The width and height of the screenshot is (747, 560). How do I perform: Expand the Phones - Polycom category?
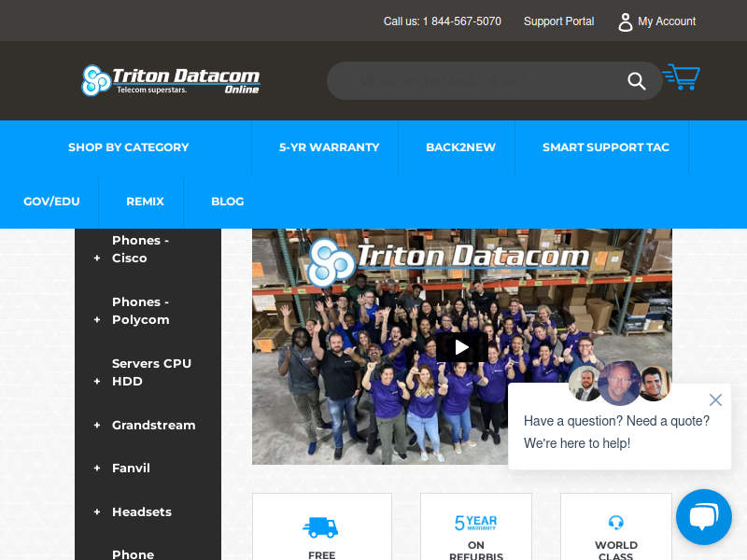click(97, 319)
